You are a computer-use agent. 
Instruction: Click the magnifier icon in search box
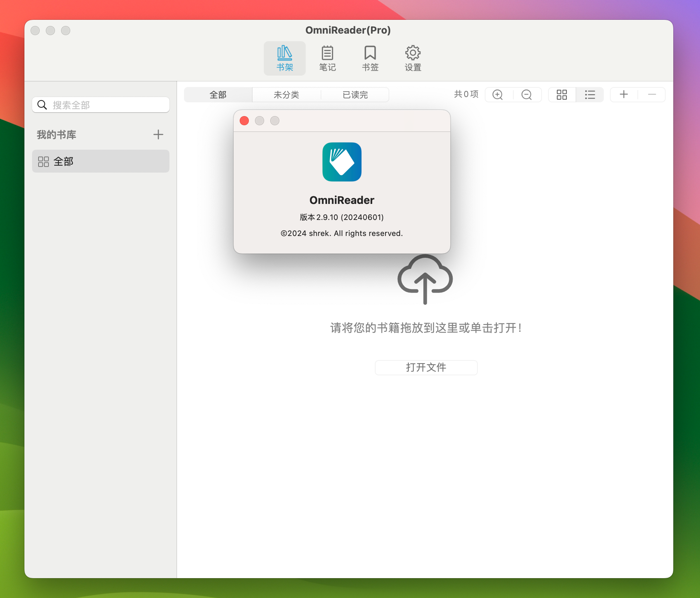point(42,105)
